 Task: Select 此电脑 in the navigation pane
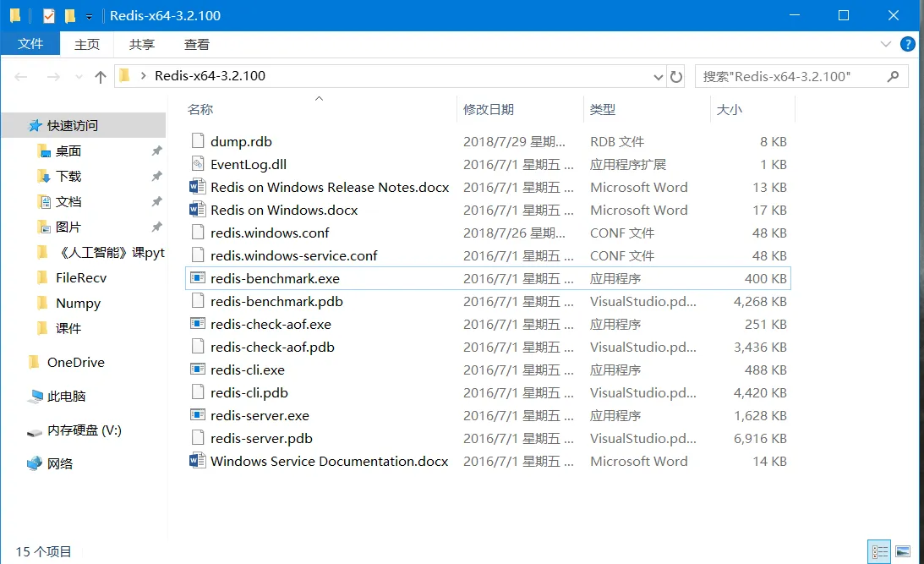pos(66,396)
